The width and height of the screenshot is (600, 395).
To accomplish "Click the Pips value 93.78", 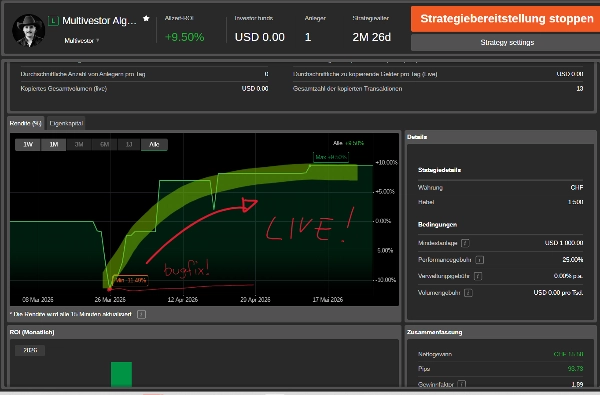I will (x=576, y=369).
